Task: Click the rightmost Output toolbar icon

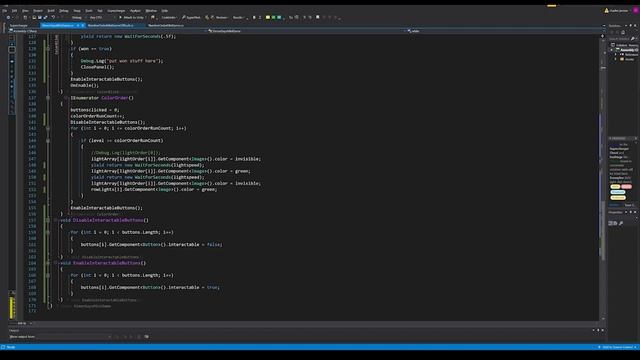Action: coord(147,337)
